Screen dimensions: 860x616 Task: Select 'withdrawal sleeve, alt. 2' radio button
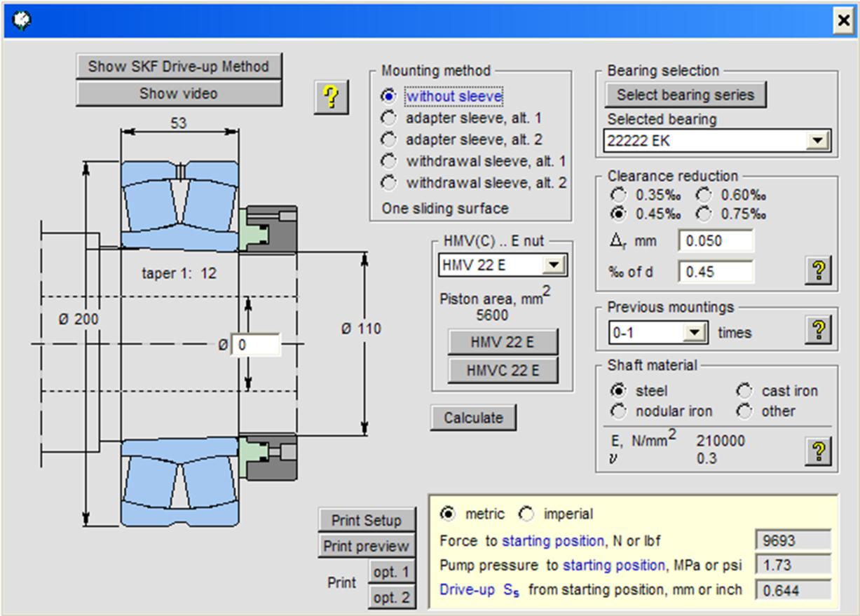388,183
